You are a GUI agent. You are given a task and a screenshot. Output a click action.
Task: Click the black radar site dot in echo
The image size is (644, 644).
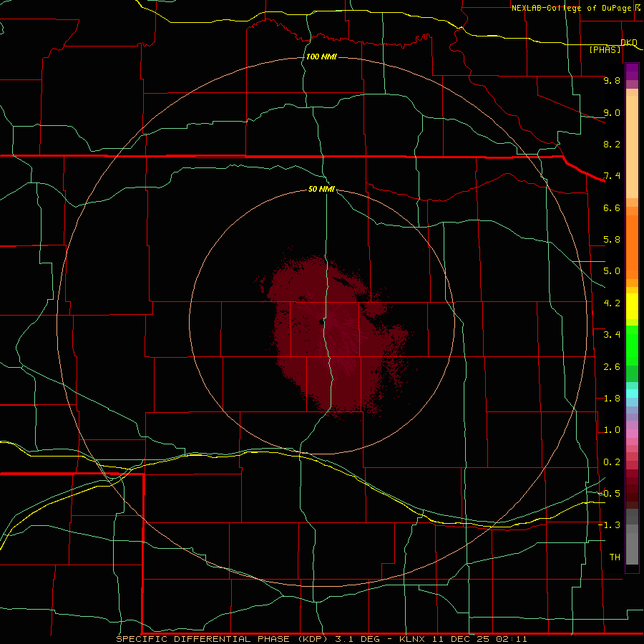[x=321, y=321]
